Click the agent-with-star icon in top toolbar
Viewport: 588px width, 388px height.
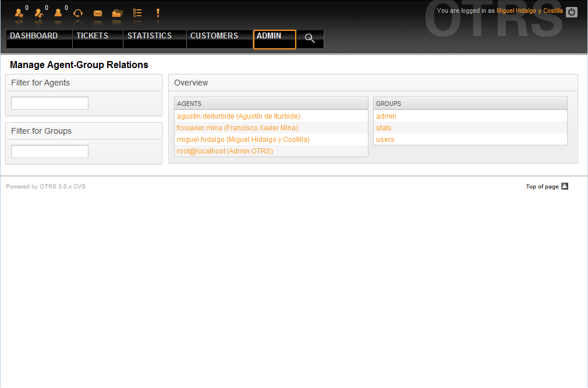tap(19, 13)
